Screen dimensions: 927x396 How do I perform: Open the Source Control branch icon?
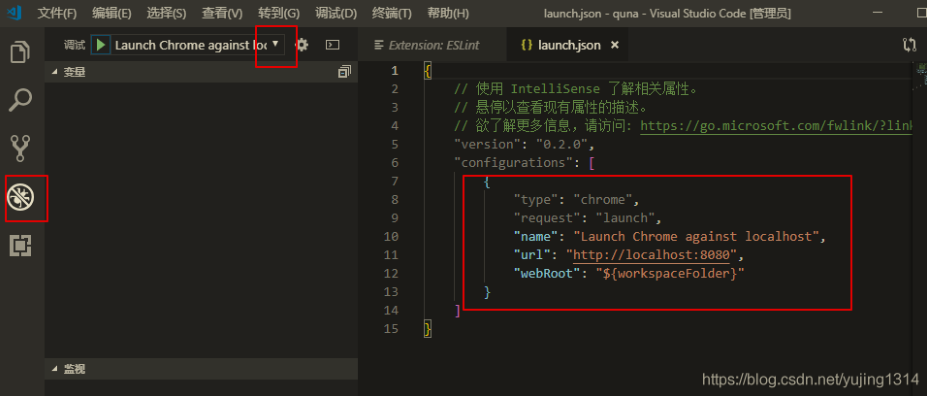pos(21,148)
